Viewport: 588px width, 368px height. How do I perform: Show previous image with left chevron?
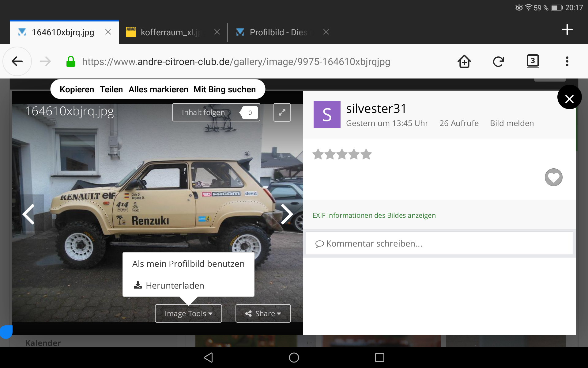click(x=29, y=214)
